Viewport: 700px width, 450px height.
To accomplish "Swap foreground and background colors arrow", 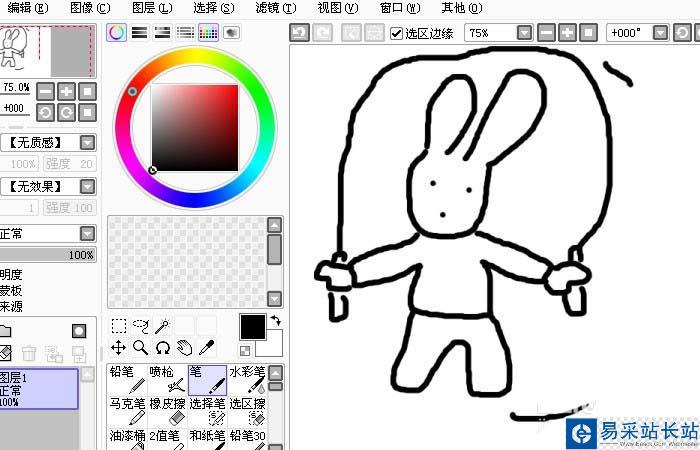I will click(x=276, y=320).
